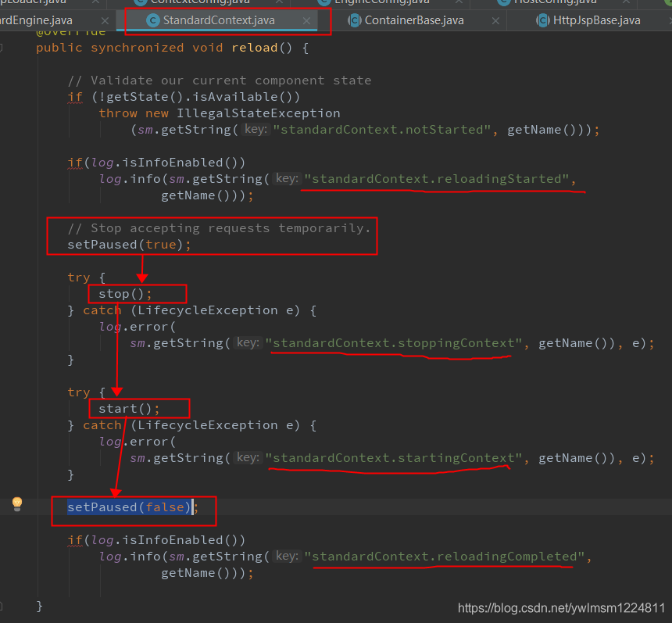
Task: Close the StandardContext.java tab
Action: click(306, 20)
